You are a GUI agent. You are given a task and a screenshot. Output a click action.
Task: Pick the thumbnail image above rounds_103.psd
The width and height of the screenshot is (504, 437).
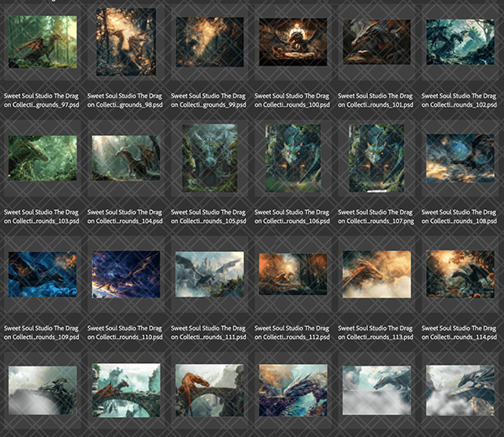pos(43,158)
